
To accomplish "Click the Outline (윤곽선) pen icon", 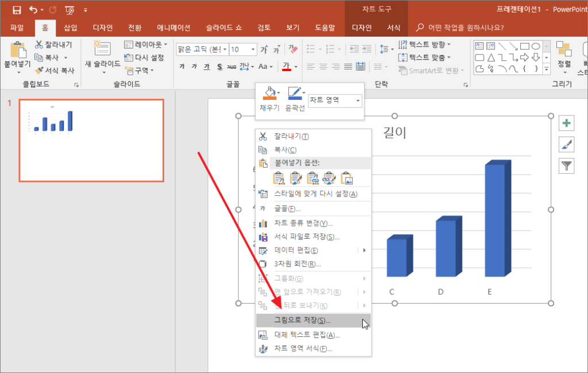I will 294,93.
